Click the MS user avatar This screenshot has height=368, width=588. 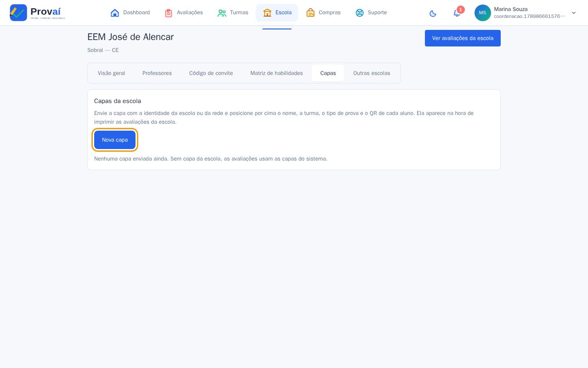coord(482,13)
